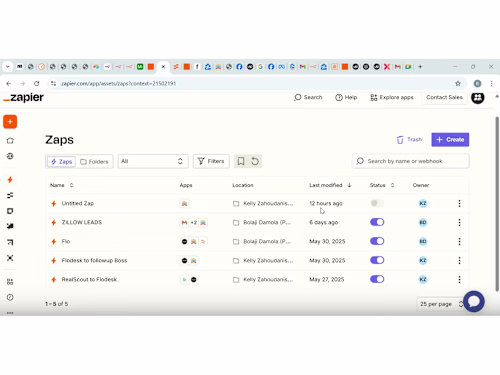Open the Flodesk to followup Boss zap
This screenshot has height=375, width=500.
(x=94, y=260)
